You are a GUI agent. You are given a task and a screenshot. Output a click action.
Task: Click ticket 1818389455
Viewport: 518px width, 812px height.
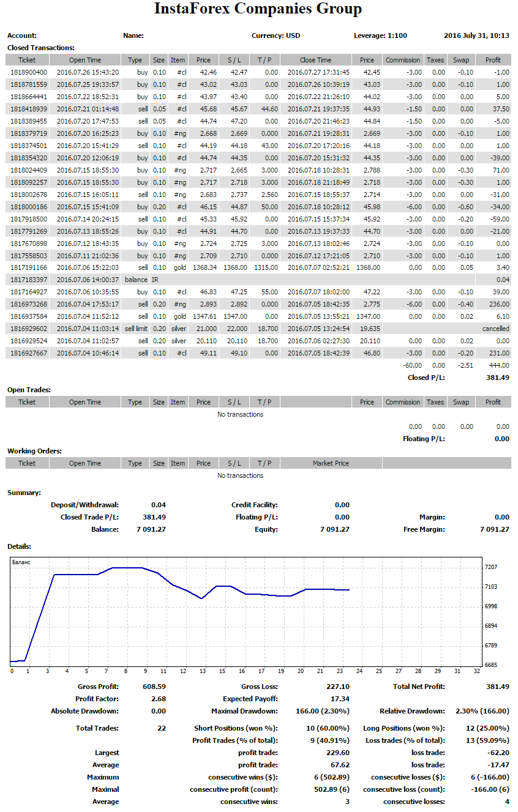click(29, 121)
